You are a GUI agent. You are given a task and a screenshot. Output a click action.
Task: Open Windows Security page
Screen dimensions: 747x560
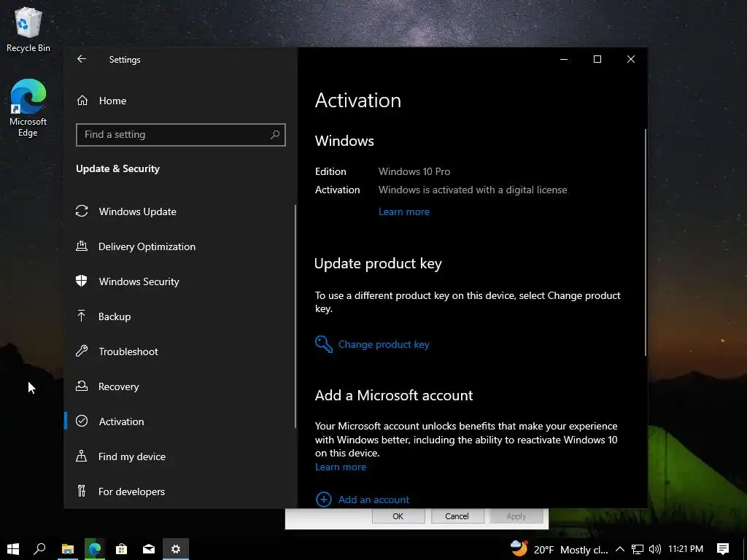coord(139,281)
